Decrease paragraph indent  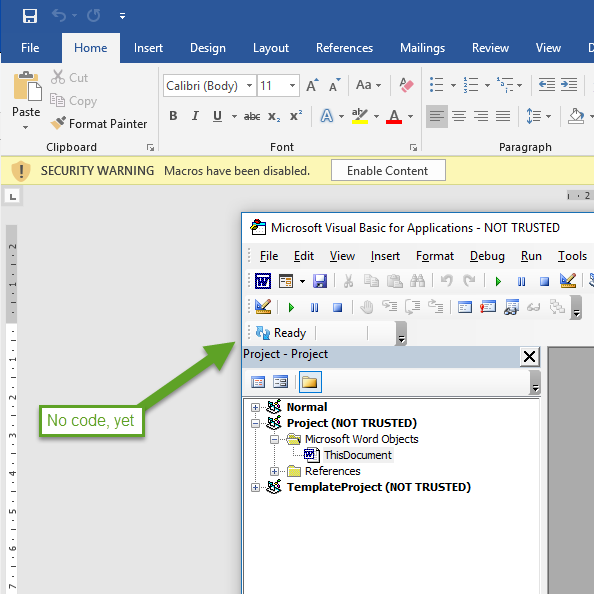pos(547,85)
